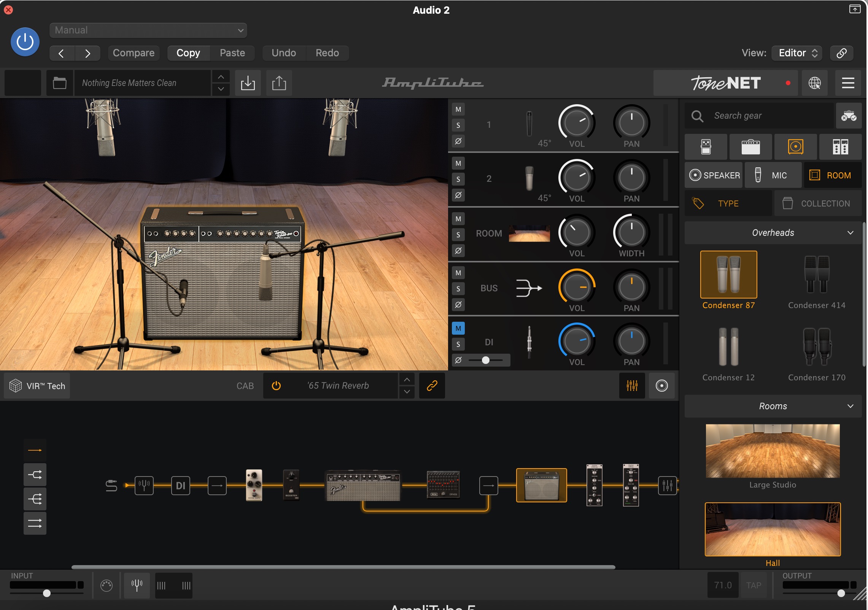Open the speaker selection circle icon
Image resolution: width=868 pixels, height=610 pixels.
click(x=661, y=386)
